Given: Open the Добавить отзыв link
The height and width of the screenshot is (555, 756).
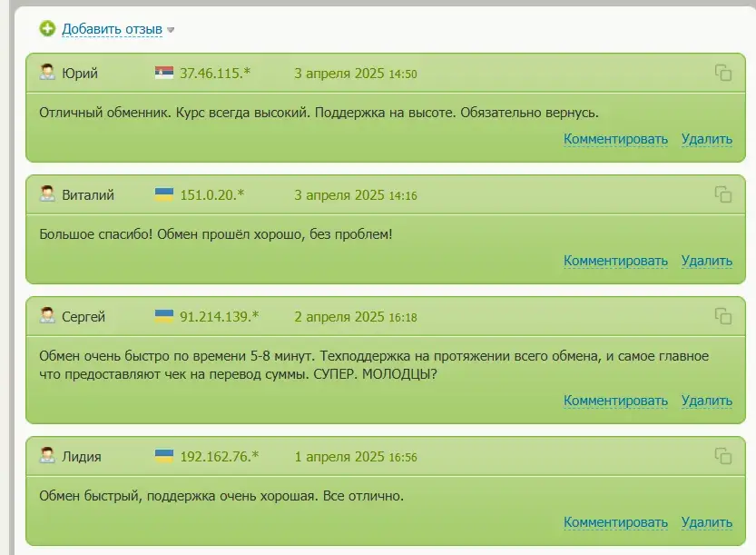Looking at the screenshot, I should click(112, 29).
